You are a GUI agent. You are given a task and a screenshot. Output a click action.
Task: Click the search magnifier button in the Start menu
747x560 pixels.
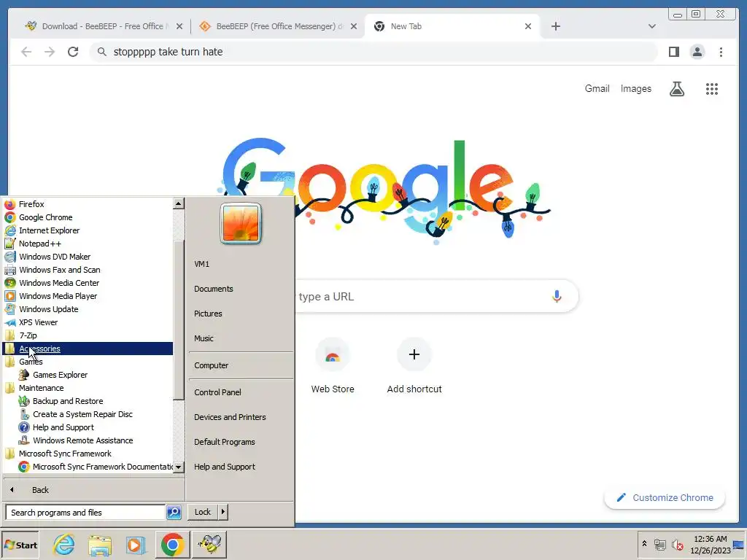(174, 513)
